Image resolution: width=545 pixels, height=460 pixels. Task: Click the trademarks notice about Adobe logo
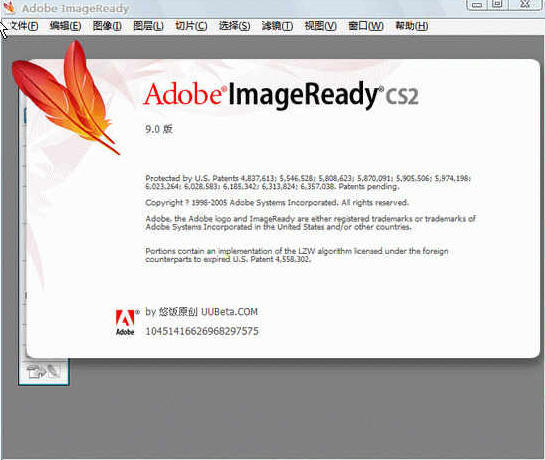[x=310, y=223]
